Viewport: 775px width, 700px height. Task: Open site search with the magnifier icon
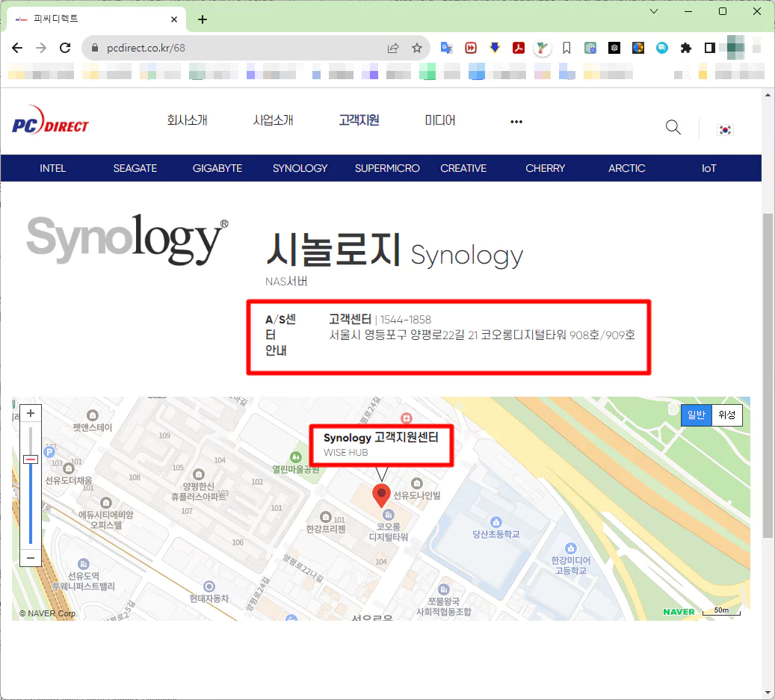coord(673,128)
